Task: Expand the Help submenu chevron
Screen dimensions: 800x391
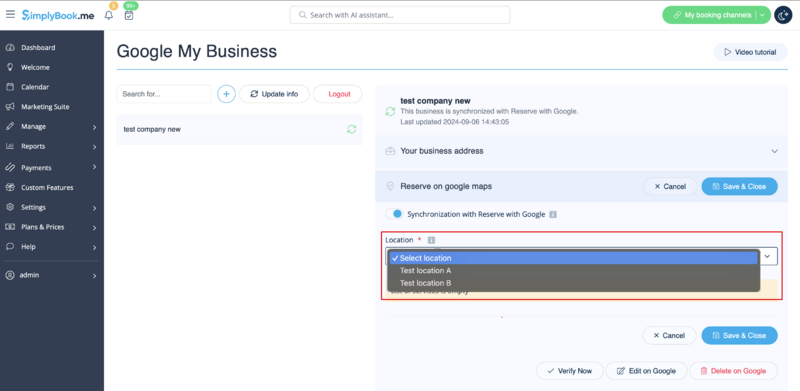Action: click(94, 248)
